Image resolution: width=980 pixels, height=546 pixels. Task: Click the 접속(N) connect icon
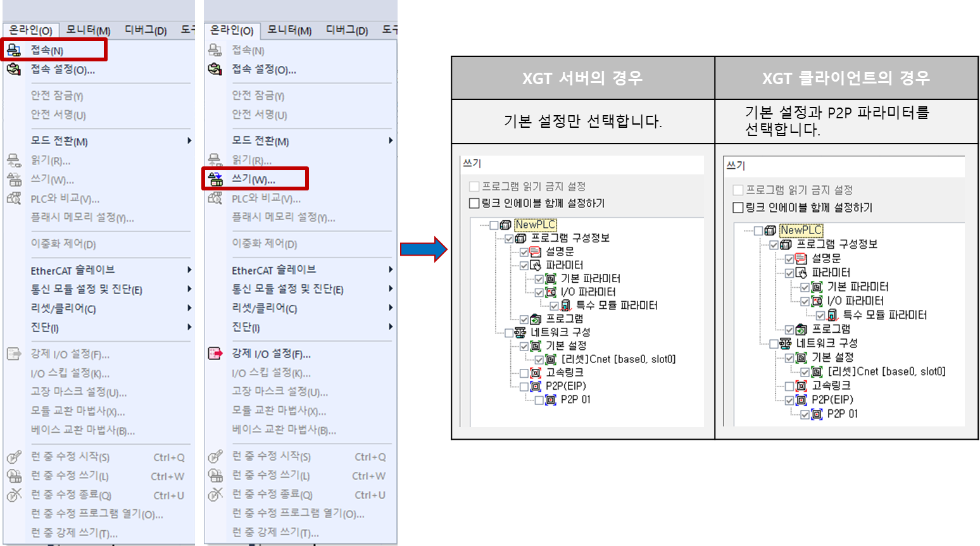tap(14, 49)
